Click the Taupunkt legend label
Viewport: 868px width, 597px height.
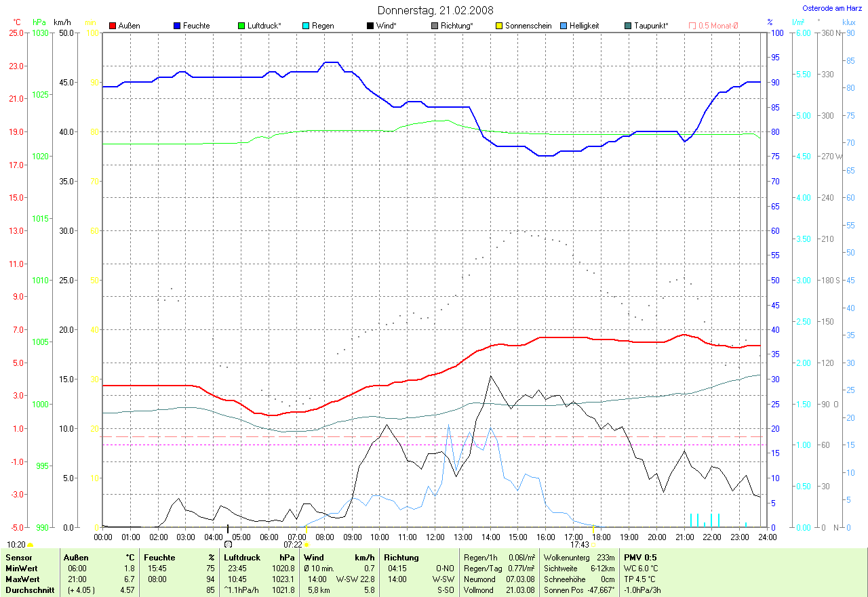(x=651, y=26)
